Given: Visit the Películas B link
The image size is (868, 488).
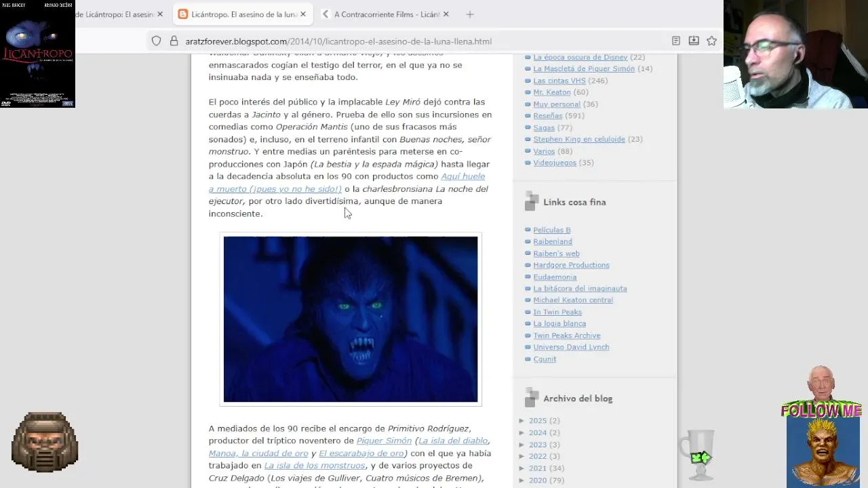Looking at the screenshot, I should [x=552, y=230].
